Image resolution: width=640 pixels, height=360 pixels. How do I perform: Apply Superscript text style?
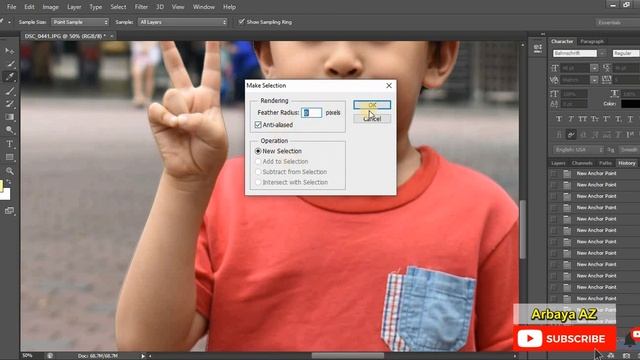point(607,119)
